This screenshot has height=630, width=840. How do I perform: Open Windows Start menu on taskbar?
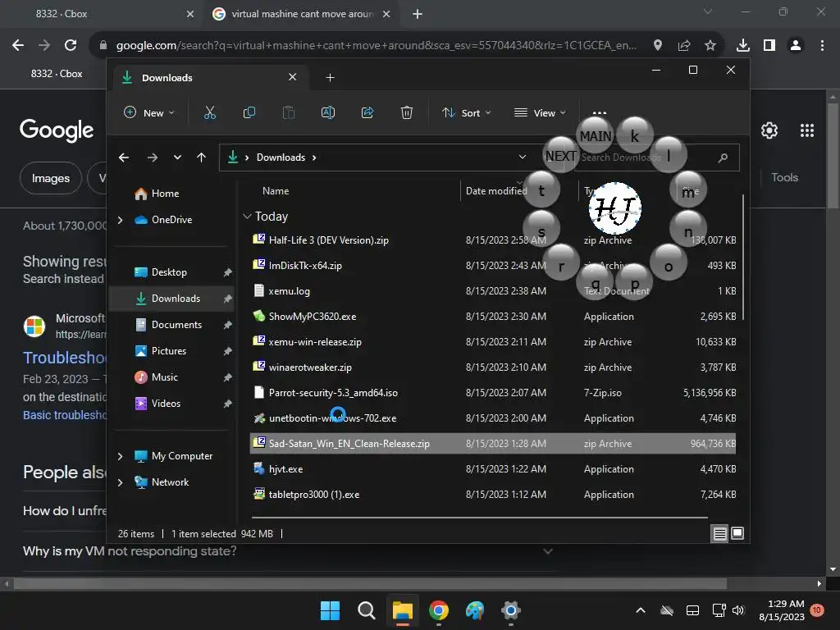click(x=330, y=610)
